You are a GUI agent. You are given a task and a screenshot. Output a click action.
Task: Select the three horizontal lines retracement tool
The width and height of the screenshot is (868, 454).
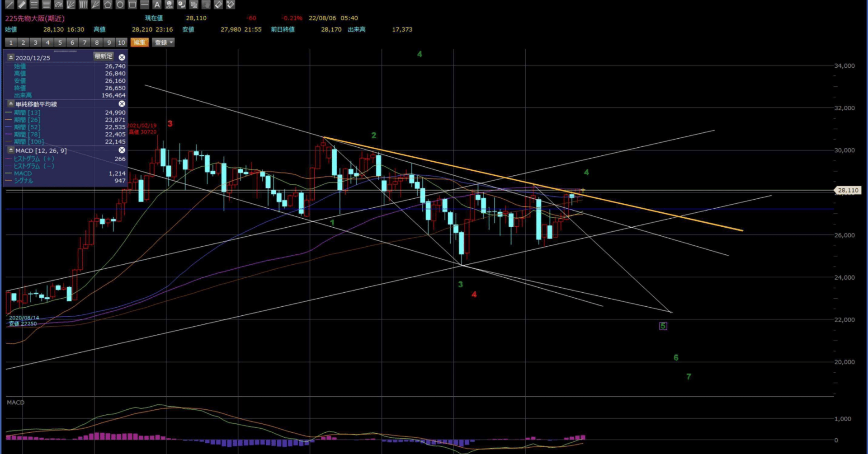34,5
